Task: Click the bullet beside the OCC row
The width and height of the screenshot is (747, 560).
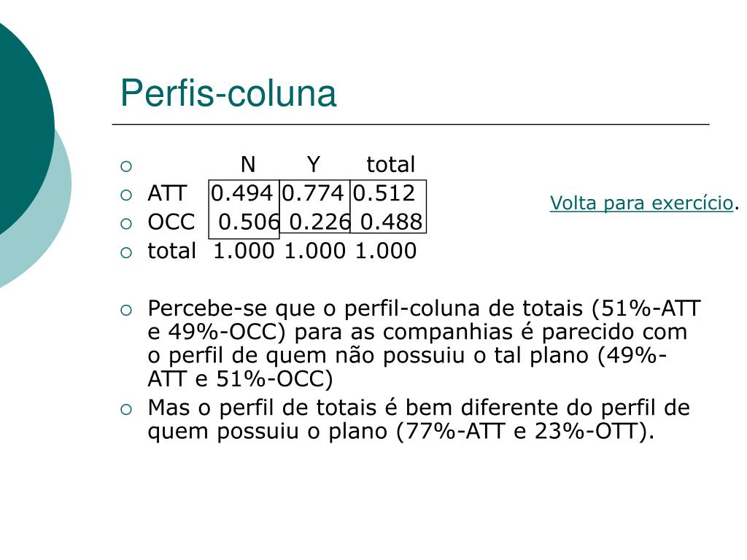Action: pos(126,224)
